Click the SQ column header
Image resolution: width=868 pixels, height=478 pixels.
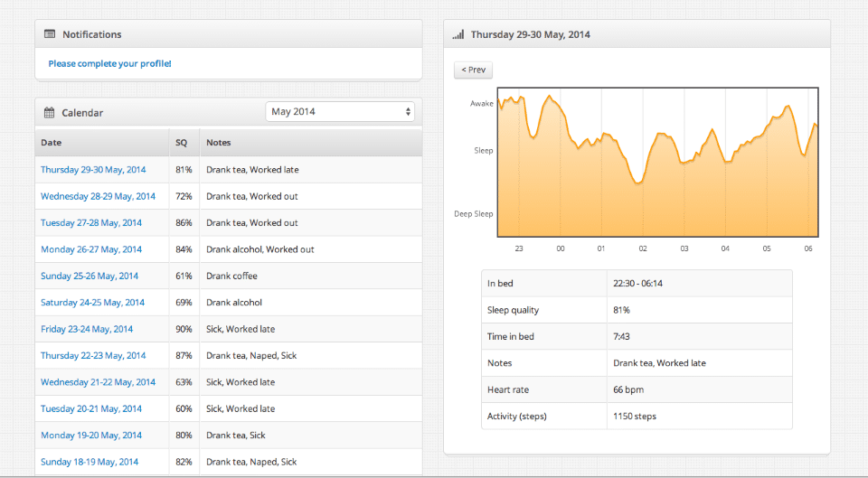click(x=182, y=143)
